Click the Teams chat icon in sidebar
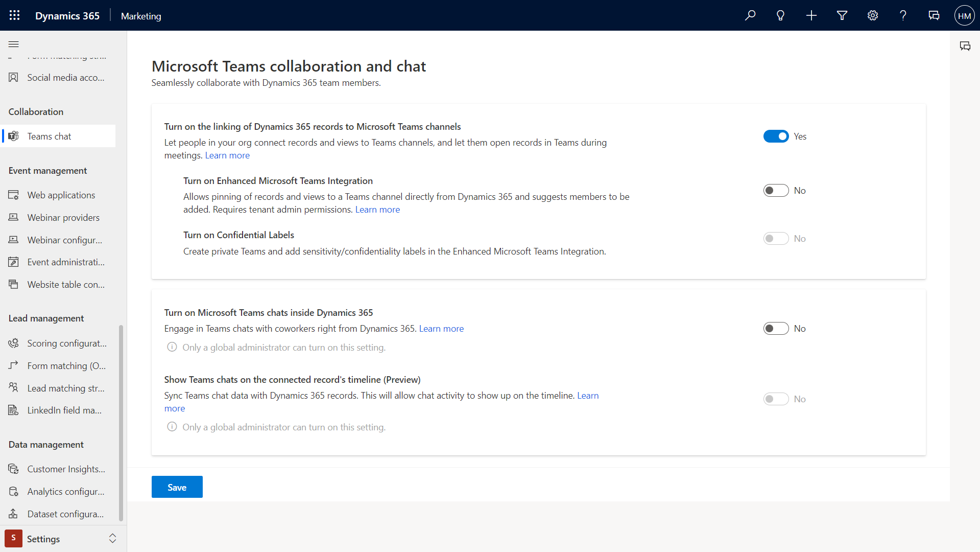Image resolution: width=980 pixels, height=552 pixels. click(x=13, y=136)
